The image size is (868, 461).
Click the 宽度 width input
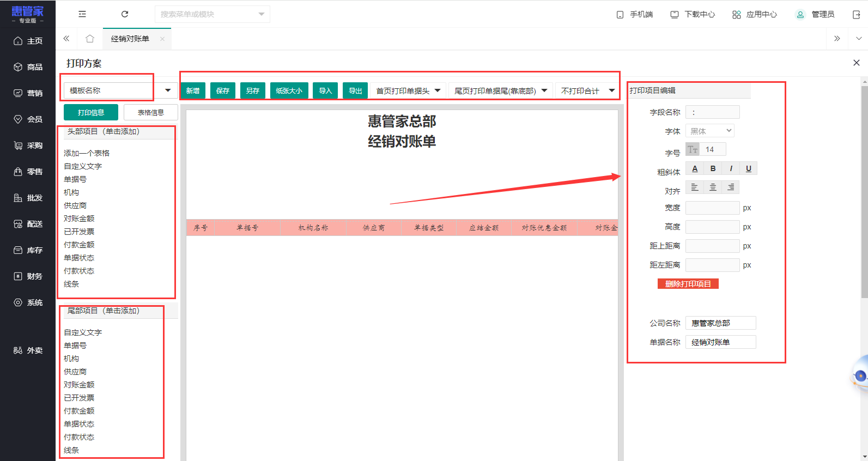click(713, 208)
